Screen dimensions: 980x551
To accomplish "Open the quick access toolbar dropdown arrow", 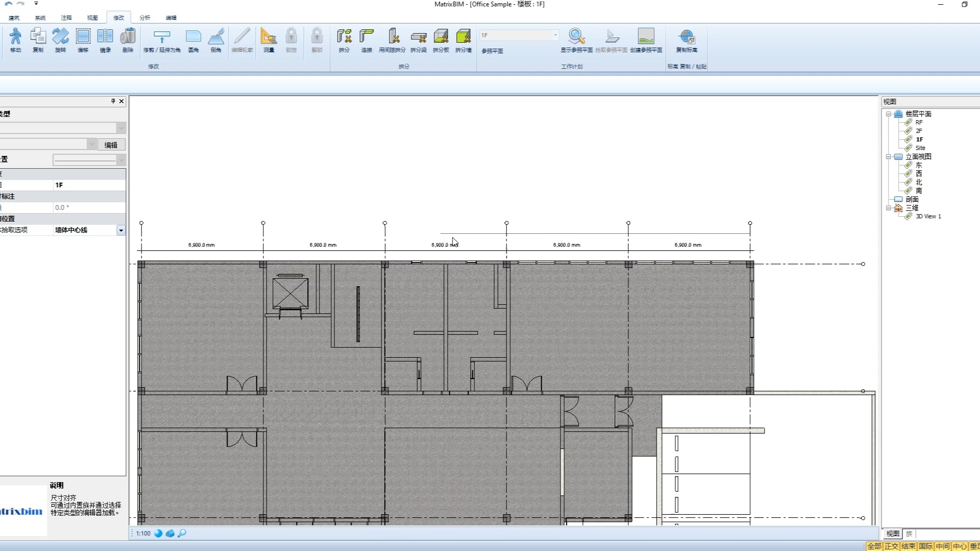I will click(36, 4).
